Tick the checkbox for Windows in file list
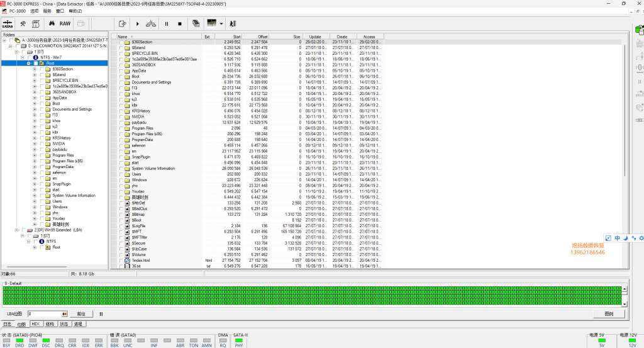 click(121, 180)
